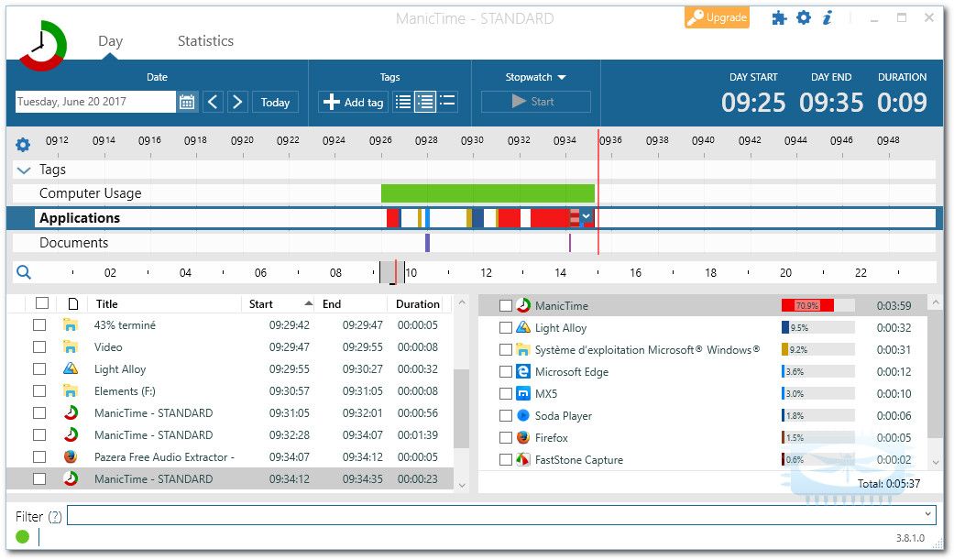This screenshot has width=954, height=560.
Task: Switch to the Statistics tab
Action: (205, 40)
